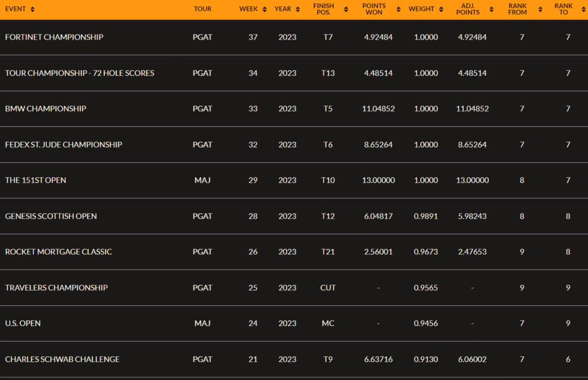This screenshot has height=380, width=588.
Task: Click finish position T5
Action: coord(328,108)
